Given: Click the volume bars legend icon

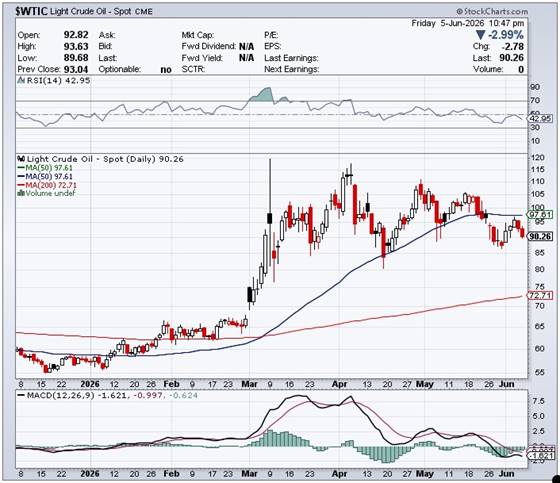Looking at the screenshot, I should coord(21,193).
